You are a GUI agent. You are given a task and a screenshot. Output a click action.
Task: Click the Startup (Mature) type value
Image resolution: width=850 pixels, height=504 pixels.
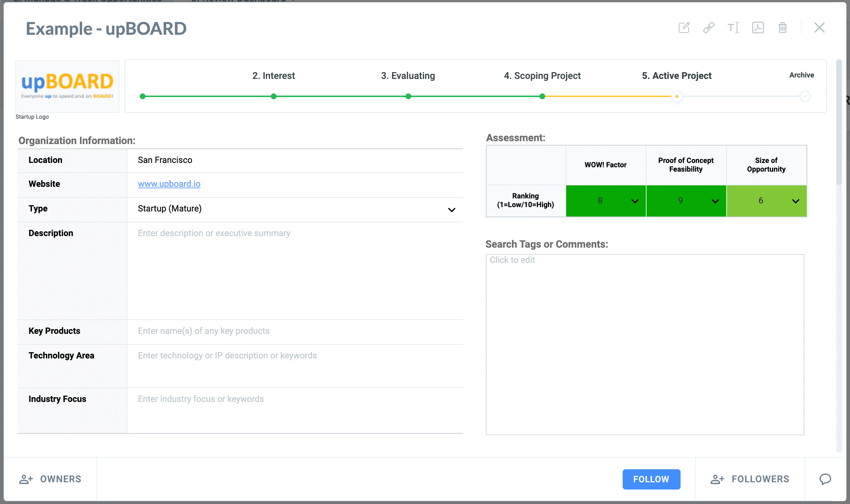[170, 209]
